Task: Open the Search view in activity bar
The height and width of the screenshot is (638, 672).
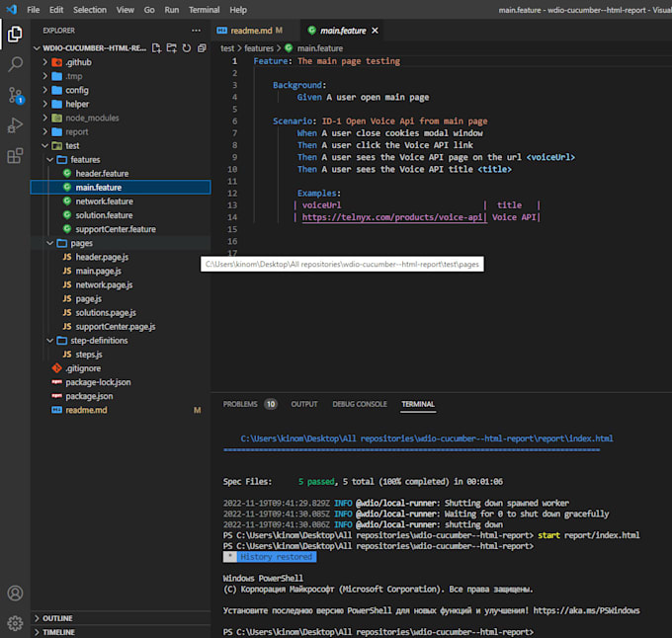Action: tap(15, 64)
